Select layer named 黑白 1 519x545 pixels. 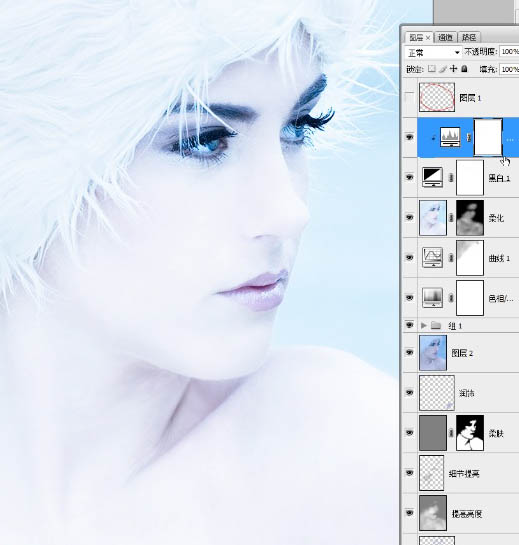pos(499,178)
